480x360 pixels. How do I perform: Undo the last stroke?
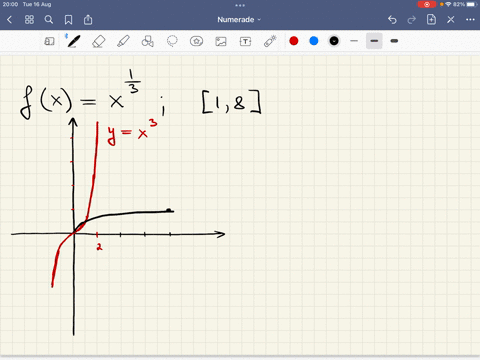392,20
